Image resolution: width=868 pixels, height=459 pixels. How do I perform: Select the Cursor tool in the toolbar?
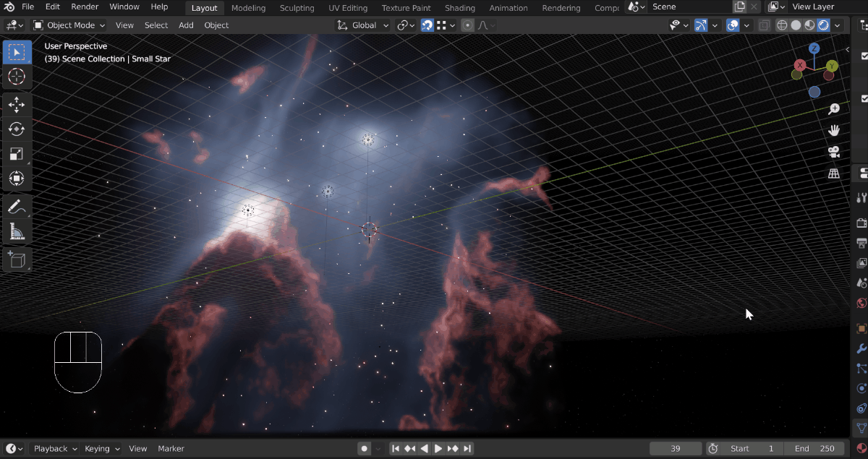pyautogui.click(x=17, y=77)
